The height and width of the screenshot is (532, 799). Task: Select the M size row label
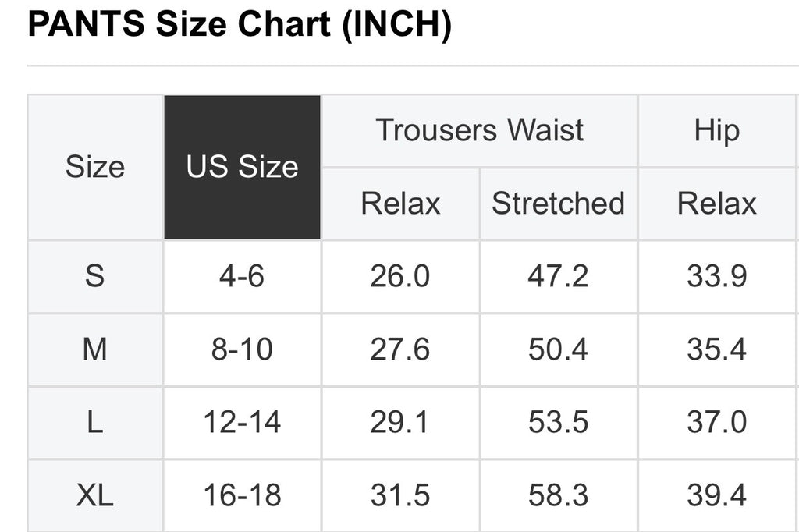point(95,349)
